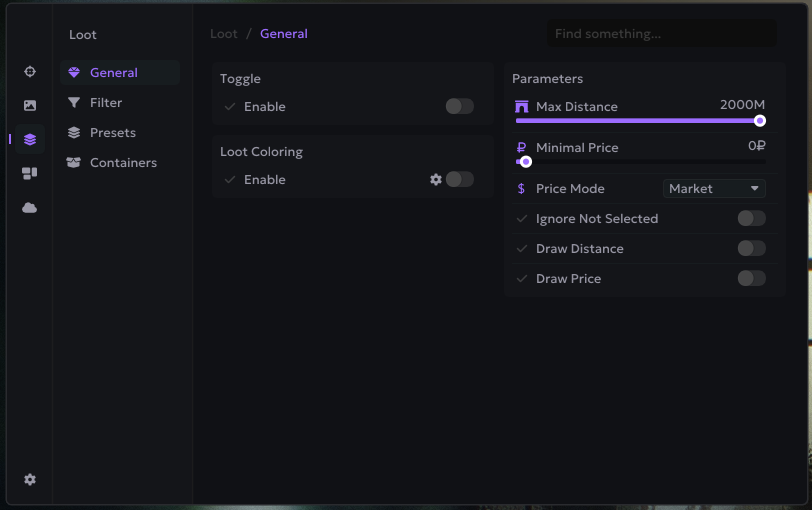Click the cloud icon in left sidebar
This screenshot has width=812, height=510.
tap(30, 208)
